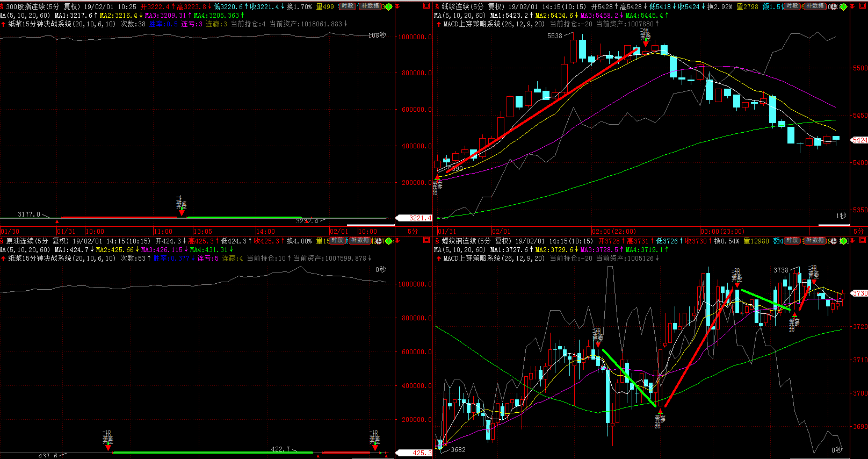Click MA(5,10,20,60) label in 原油 panel
868x459 pixels.
[x=25, y=249]
